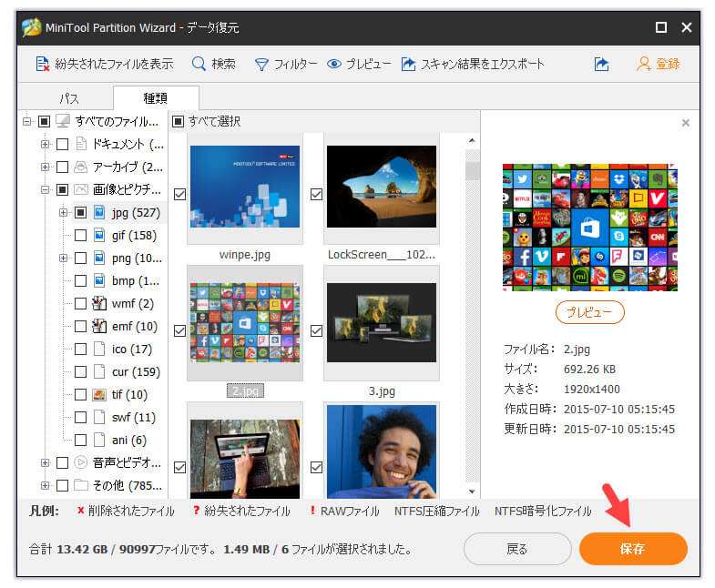Click the MiniTool Partition Wizard logo icon
715x588 pixels.
click(32, 27)
